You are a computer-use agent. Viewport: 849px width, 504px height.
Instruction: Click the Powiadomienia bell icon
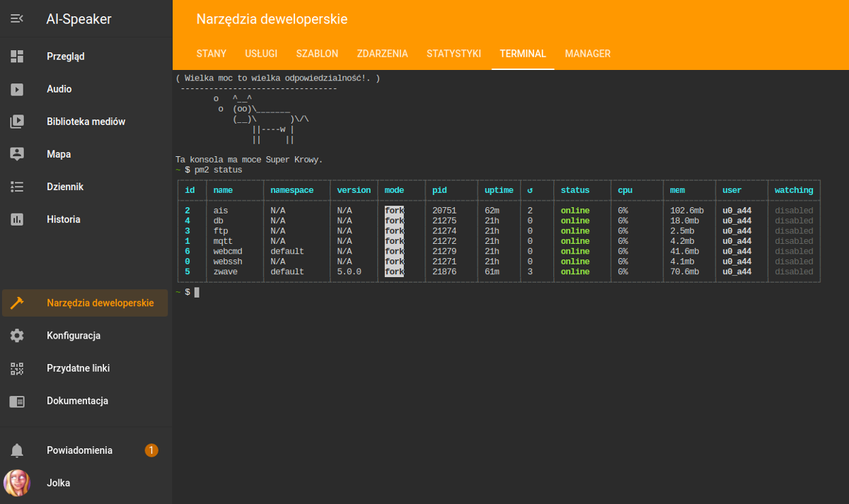(x=17, y=450)
